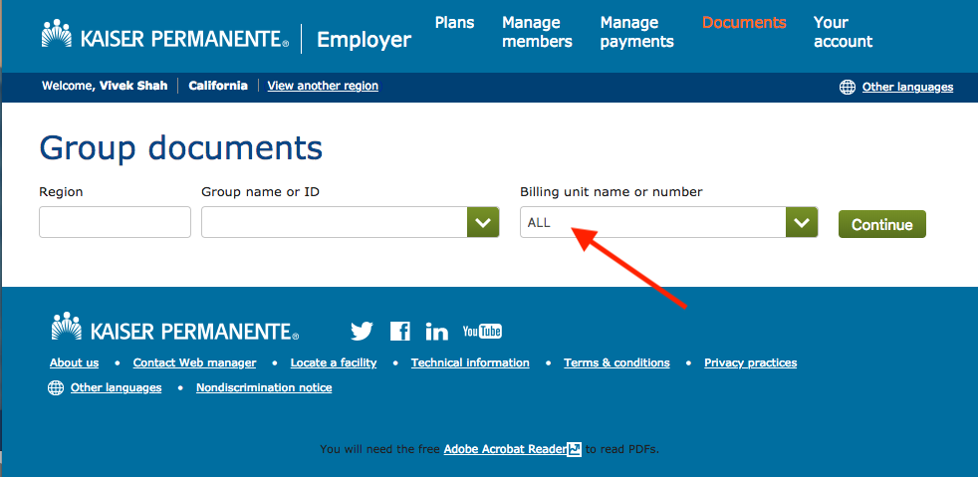Open the Plans menu
Screen dimensions: 980x477
(x=454, y=23)
